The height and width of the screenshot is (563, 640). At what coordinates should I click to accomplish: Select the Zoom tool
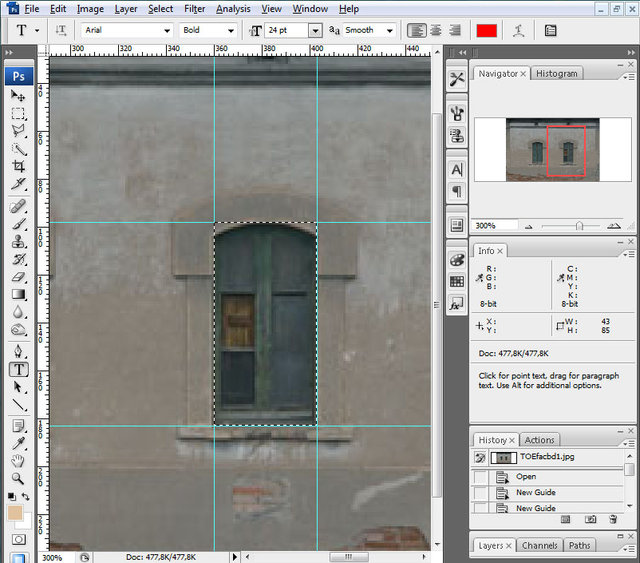pos(18,478)
